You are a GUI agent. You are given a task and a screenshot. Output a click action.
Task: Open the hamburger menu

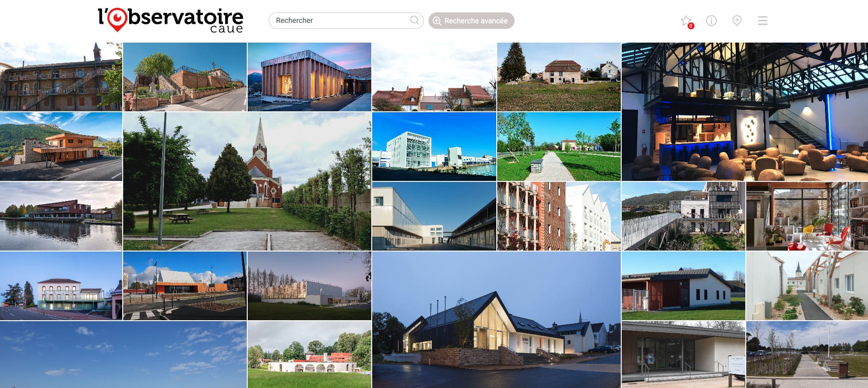point(762,21)
